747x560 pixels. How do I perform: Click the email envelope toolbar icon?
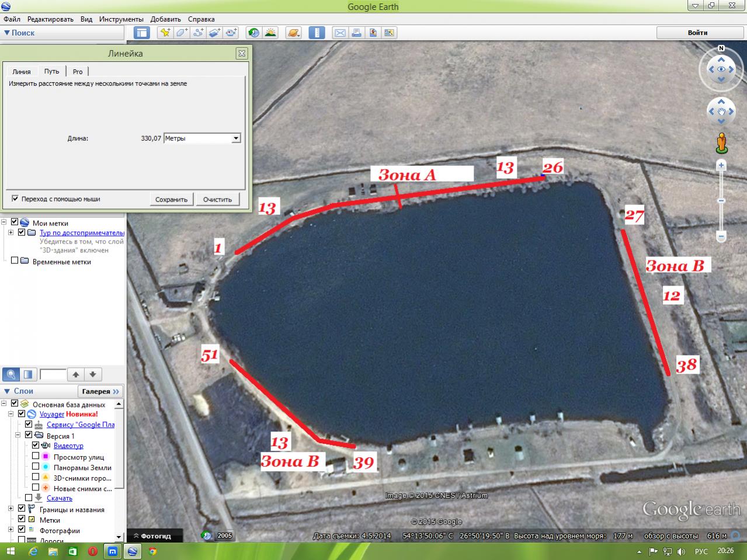pyautogui.click(x=340, y=33)
